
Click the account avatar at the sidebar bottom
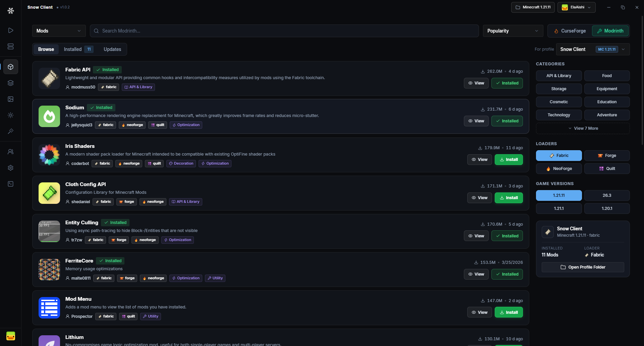11,336
